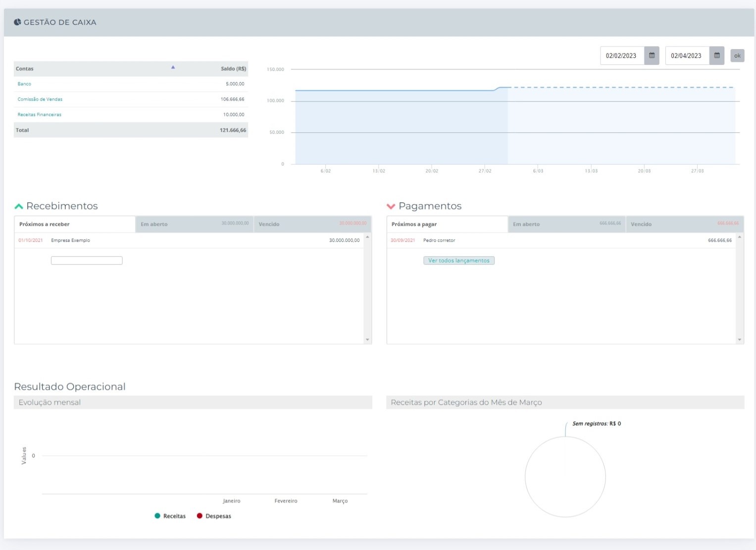The height and width of the screenshot is (550, 756).
Task: Switch to Em aberto tab in Recebimentos
Action: pos(194,224)
